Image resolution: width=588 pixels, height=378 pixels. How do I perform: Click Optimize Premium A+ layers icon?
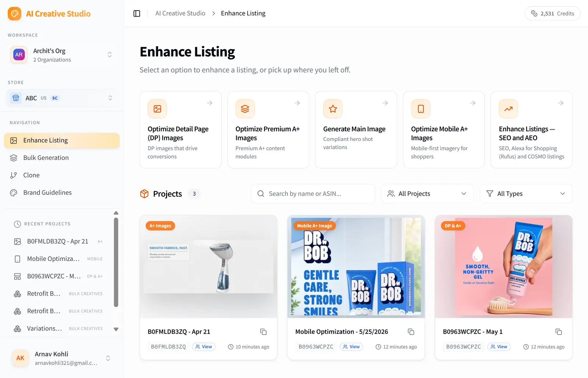pos(245,109)
